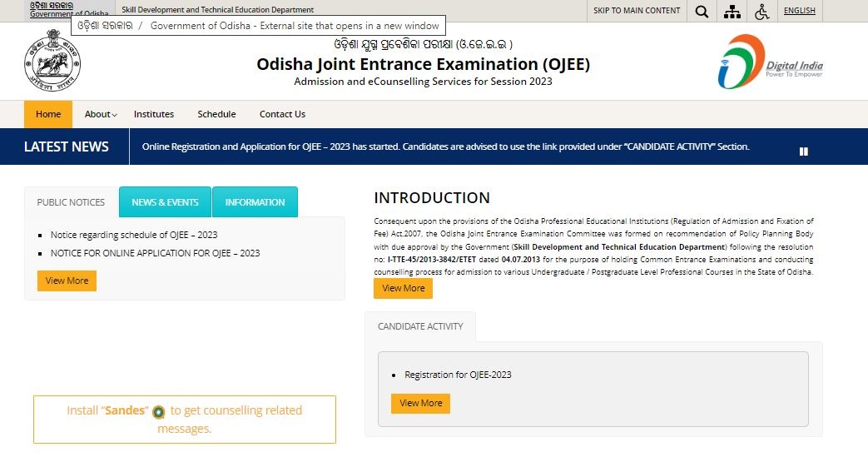Open Skill Development and Technical Education Department link

[x=217, y=10]
